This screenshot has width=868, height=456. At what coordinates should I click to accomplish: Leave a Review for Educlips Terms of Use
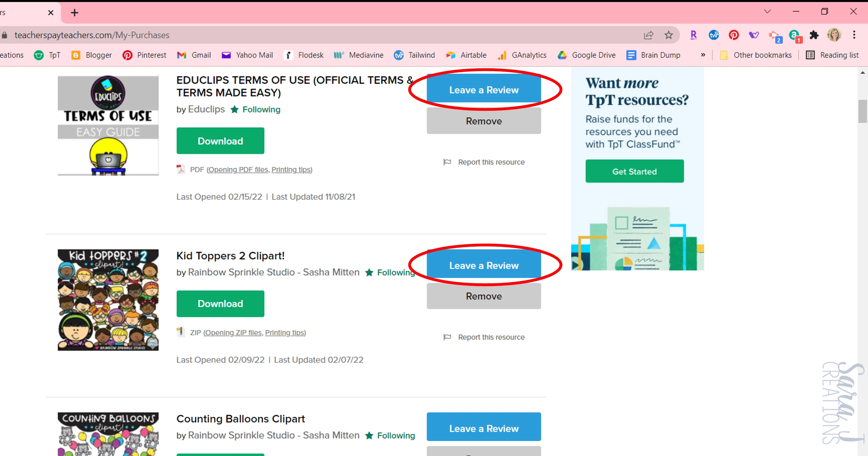(x=484, y=90)
